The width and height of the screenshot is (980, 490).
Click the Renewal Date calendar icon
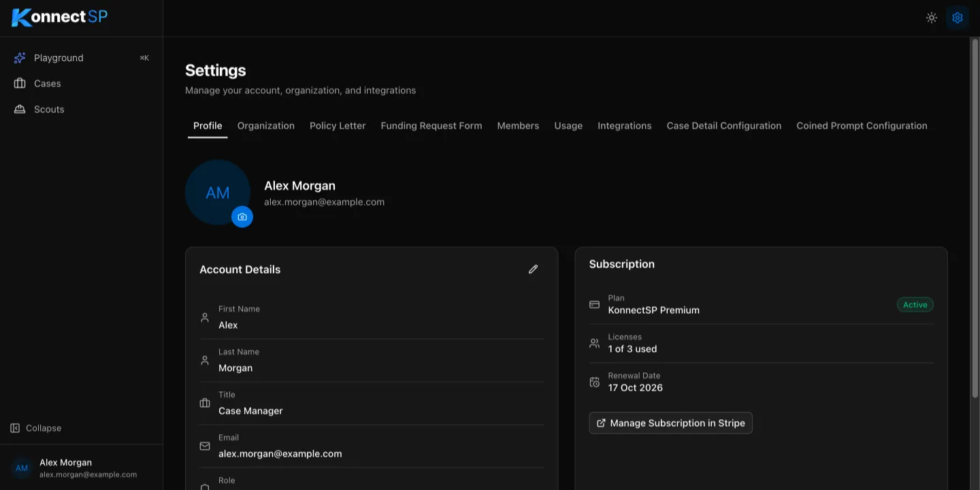click(595, 382)
